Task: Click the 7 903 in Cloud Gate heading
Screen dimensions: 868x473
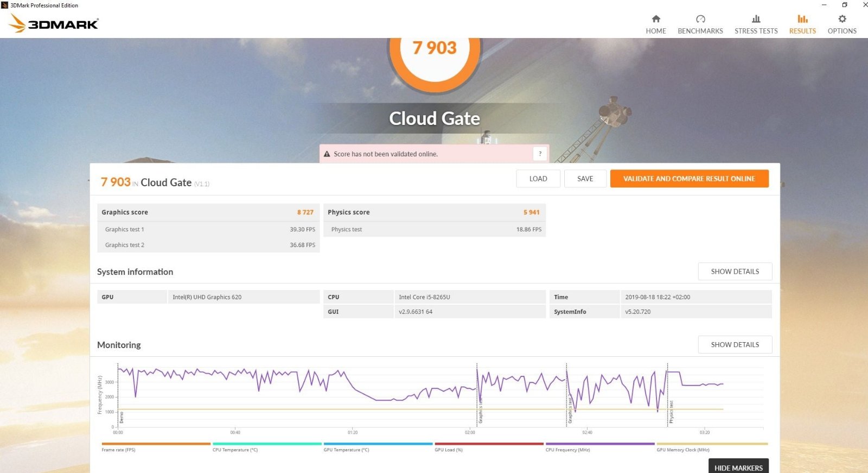Action: click(155, 182)
